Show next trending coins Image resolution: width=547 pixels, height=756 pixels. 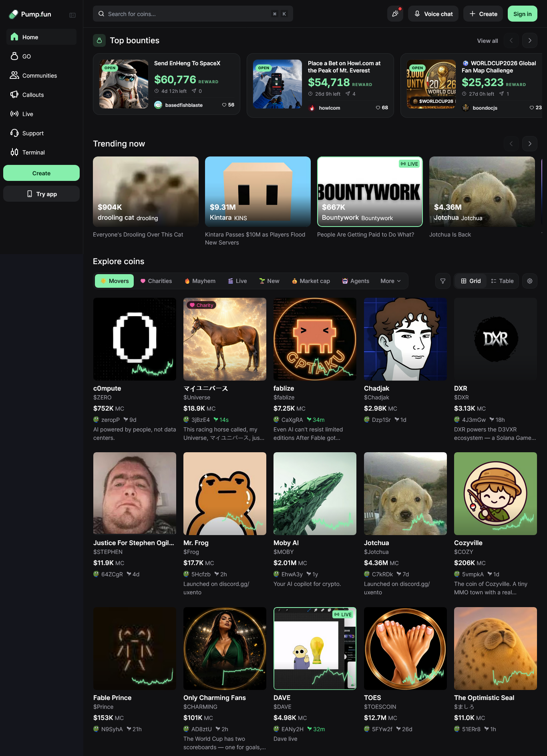click(530, 144)
